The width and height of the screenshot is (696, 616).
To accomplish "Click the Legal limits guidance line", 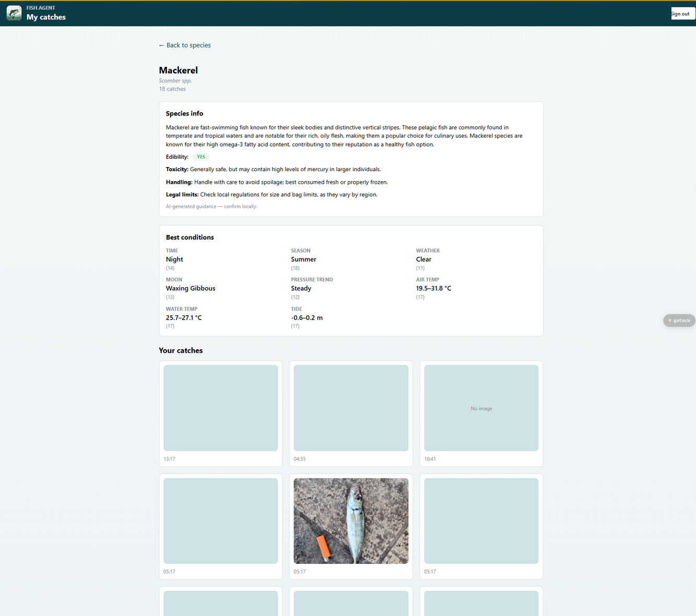I will (x=272, y=195).
